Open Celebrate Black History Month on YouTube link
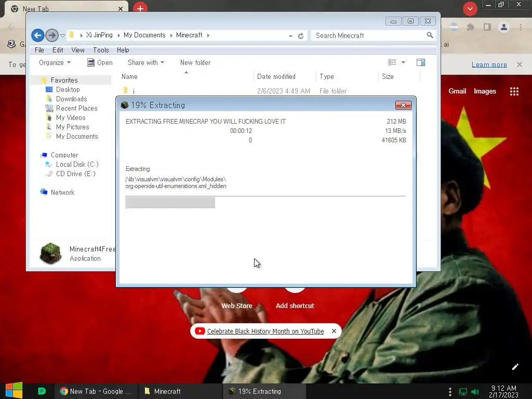 click(265, 331)
